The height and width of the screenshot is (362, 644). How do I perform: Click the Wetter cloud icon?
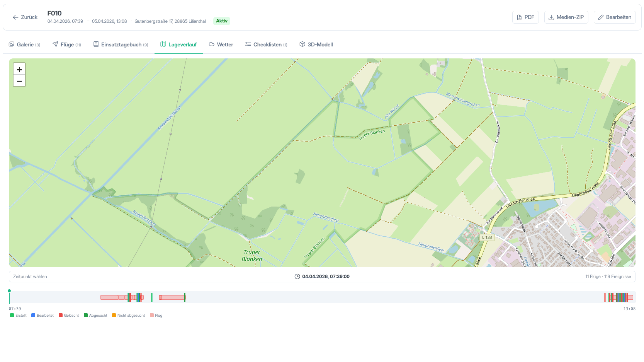(x=212, y=44)
